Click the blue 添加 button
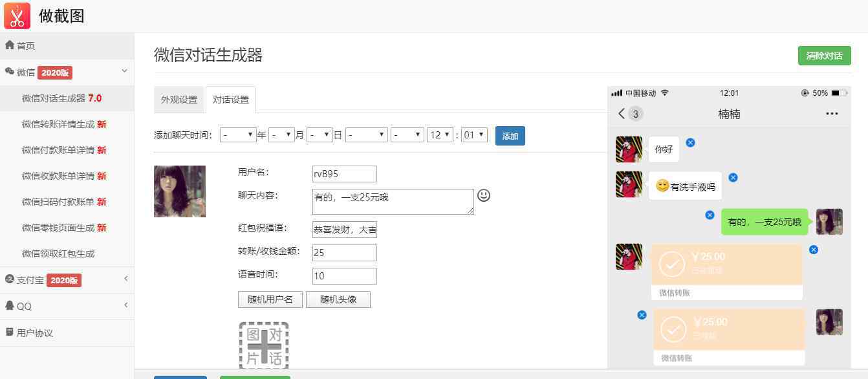 click(x=510, y=136)
